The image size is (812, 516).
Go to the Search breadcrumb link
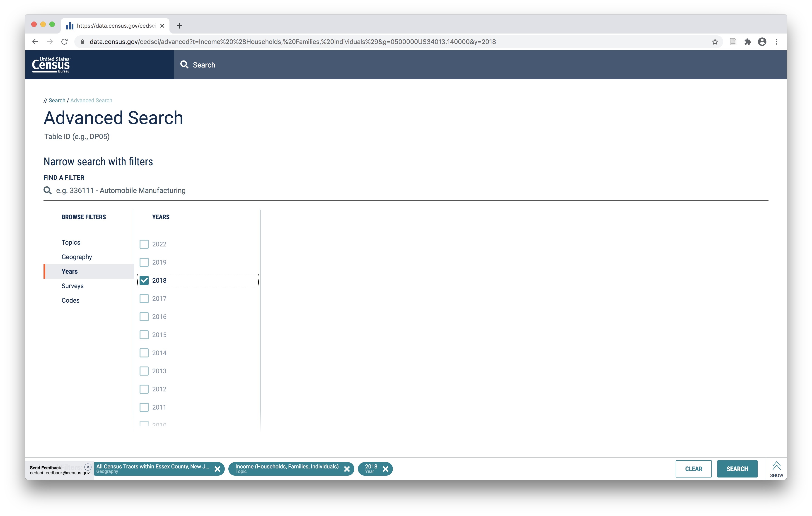(57, 100)
